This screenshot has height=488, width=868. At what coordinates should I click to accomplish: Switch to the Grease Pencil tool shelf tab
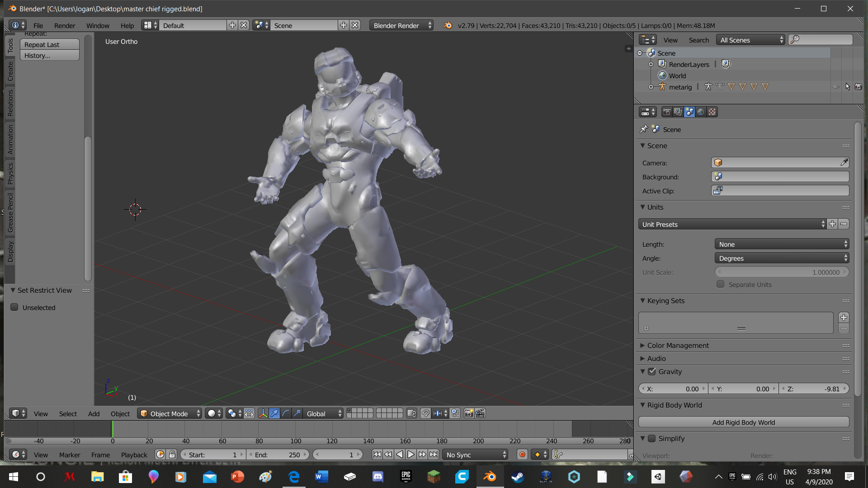10,212
